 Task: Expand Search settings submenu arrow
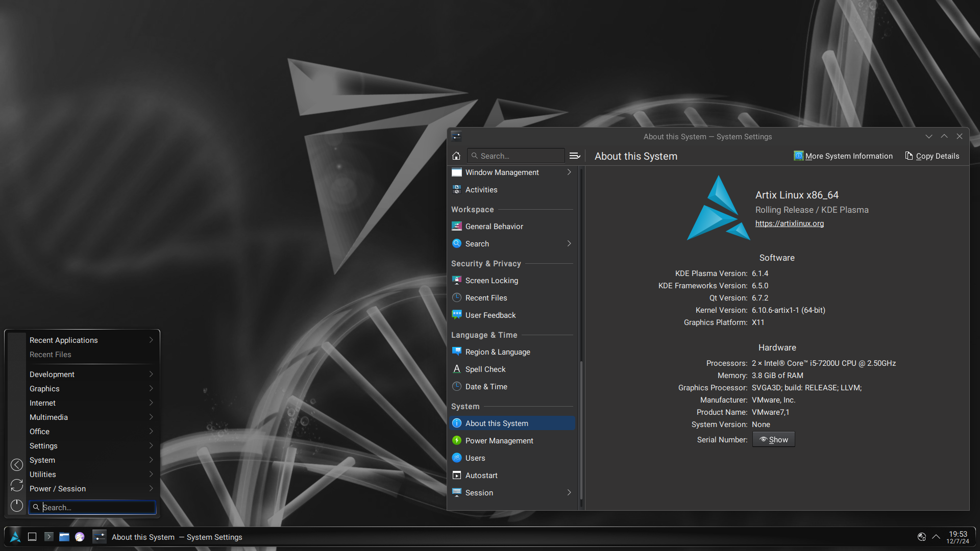[x=569, y=244]
